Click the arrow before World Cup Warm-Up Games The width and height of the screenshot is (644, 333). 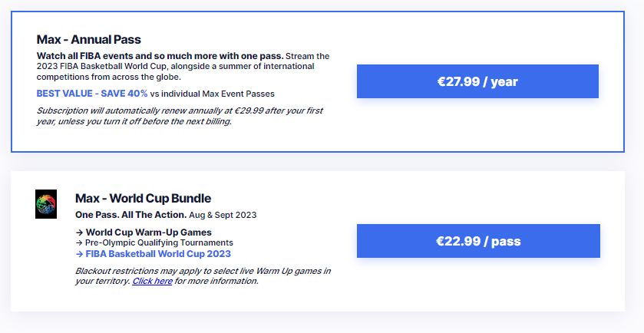79,232
